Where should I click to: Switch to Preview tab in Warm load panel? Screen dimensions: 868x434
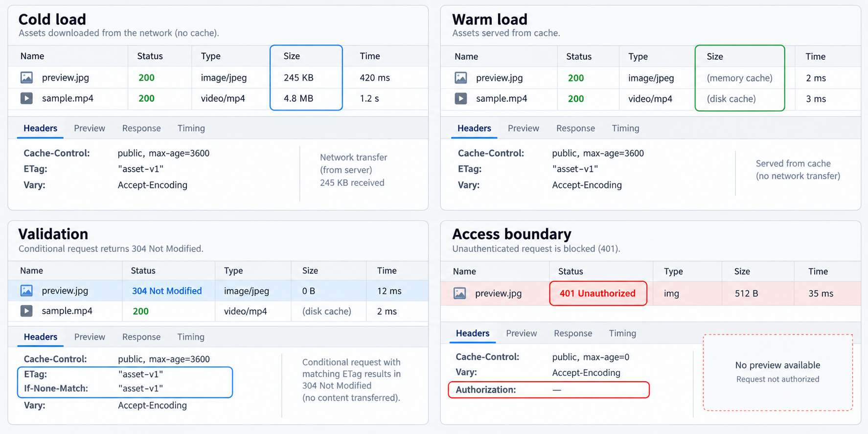524,128
